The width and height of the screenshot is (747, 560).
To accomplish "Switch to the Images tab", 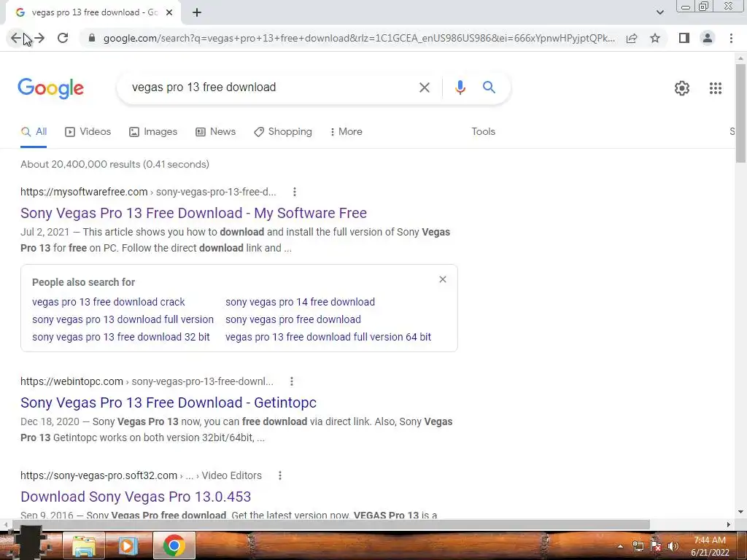I will (153, 132).
